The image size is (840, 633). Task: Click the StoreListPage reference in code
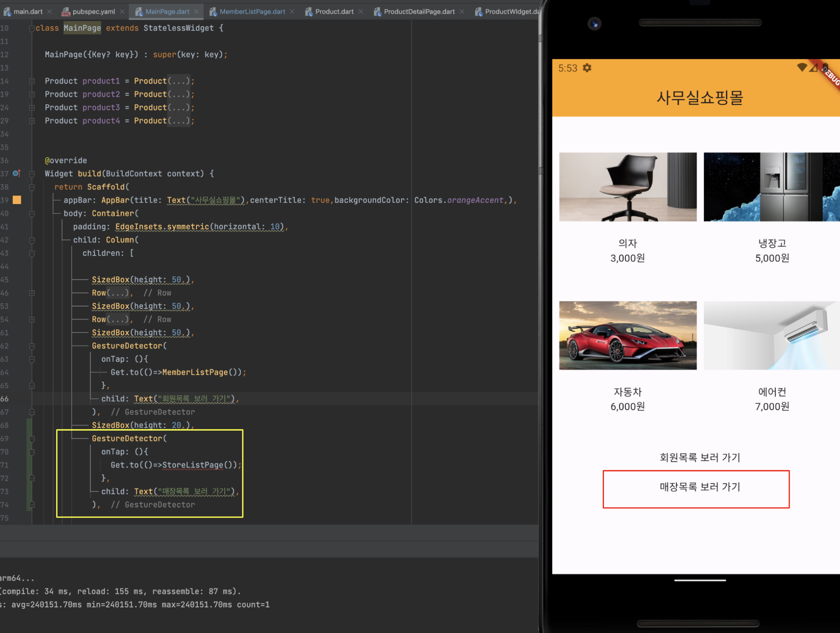tap(193, 465)
